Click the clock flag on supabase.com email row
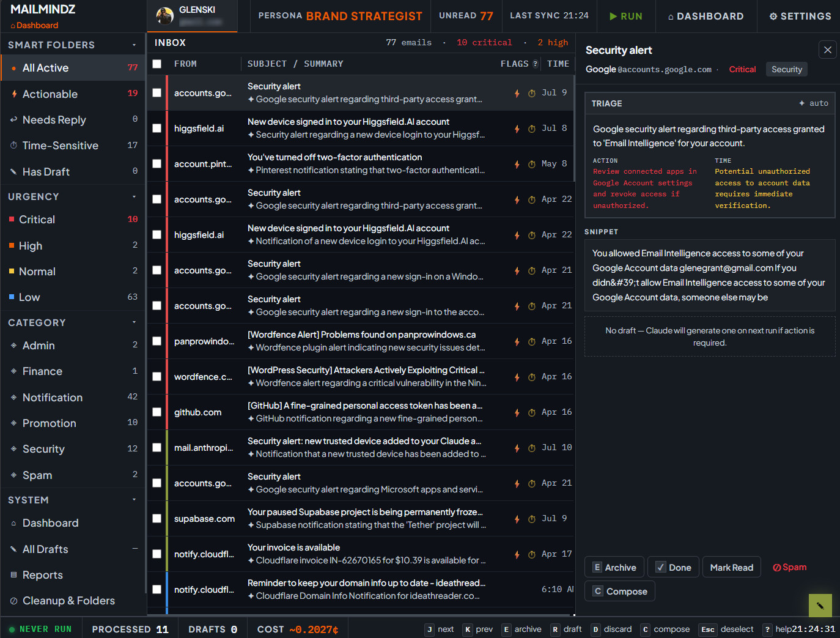Viewport: 840px width, 638px height. click(532, 519)
